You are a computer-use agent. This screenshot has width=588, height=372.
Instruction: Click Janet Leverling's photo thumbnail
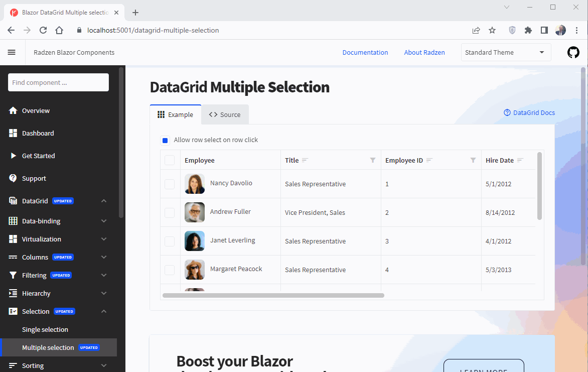195,241
